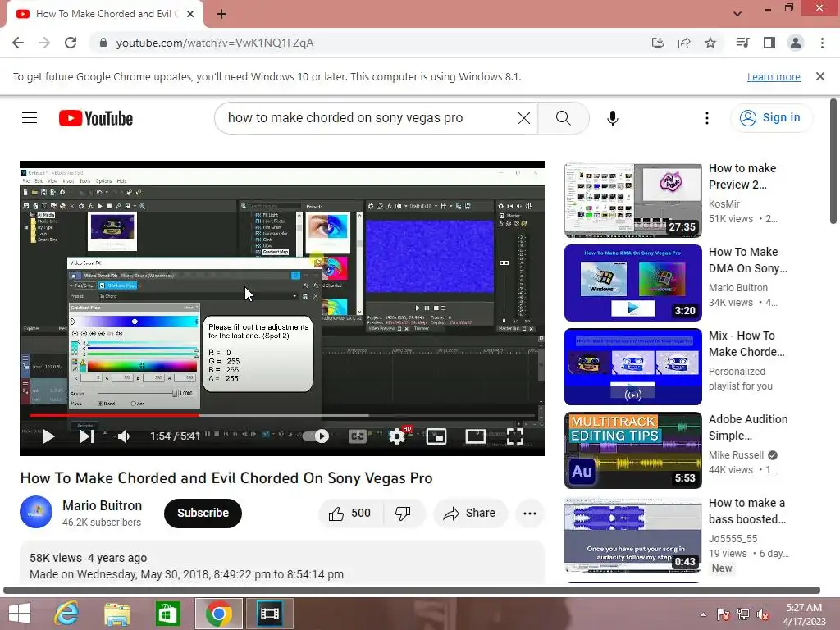Launch Internet Explorer from taskbar
840x630 pixels.
67,614
